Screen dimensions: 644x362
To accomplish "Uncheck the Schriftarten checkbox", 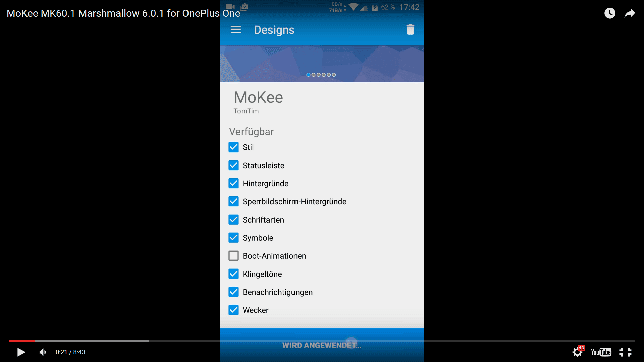I will click(x=233, y=220).
